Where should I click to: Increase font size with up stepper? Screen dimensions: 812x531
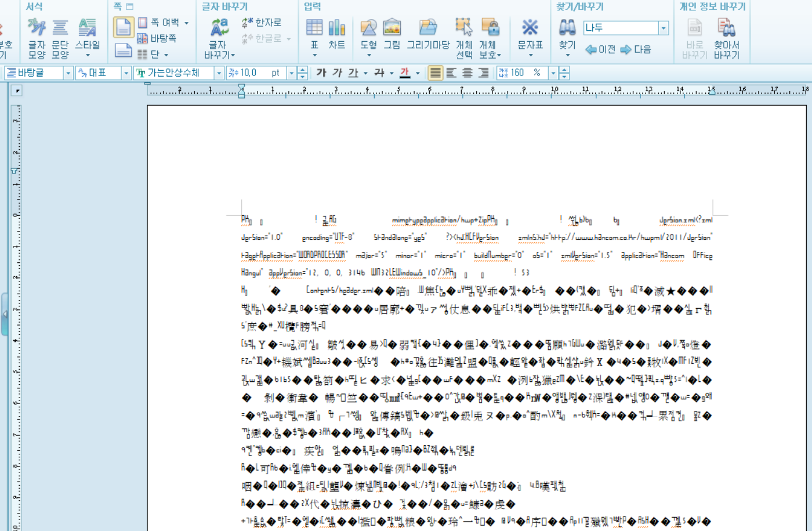[x=302, y=70]
